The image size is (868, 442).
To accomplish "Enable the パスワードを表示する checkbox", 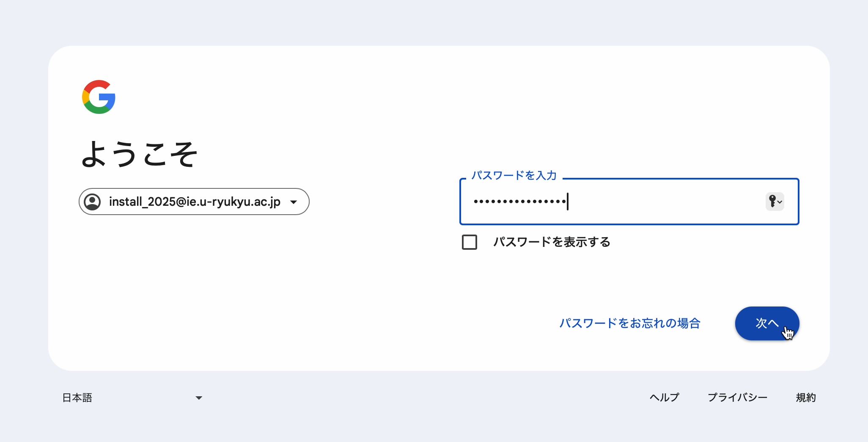I will pos(470,242).
